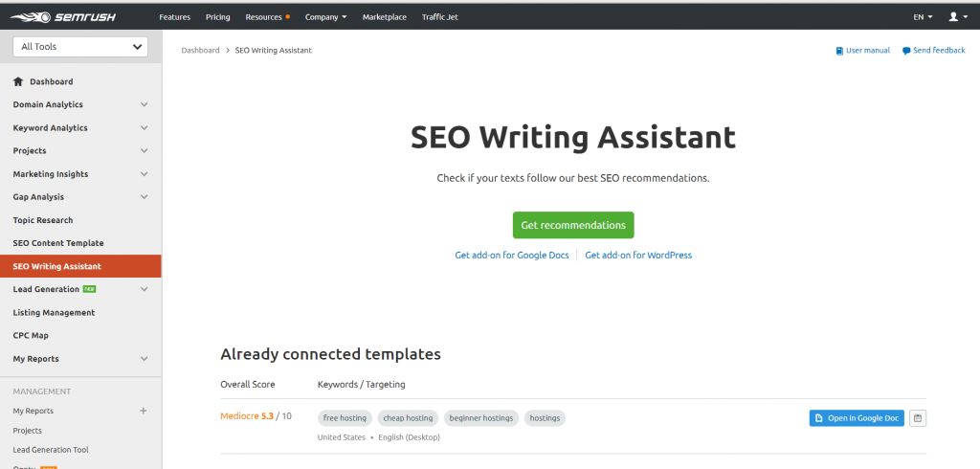
Task: Expand the Keyword Analytics section
Action: pyautogui.click(x=144, y=128)
